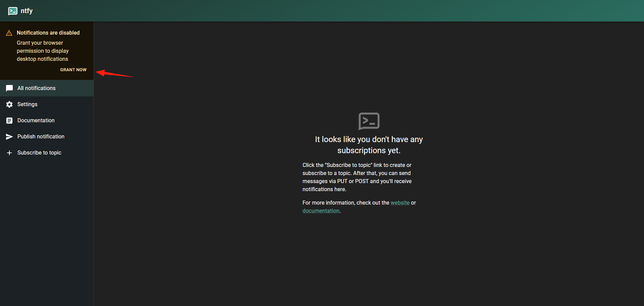Viewport: 644px width, 306px height.
Task: Select Subscribe to topic label in sidebar
Action: tap(39, 153)
